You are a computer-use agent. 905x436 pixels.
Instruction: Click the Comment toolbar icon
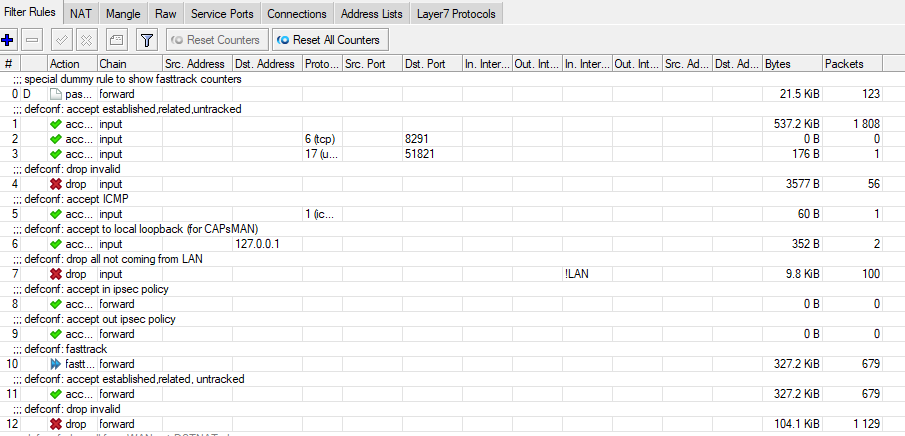tap(115, 40)
